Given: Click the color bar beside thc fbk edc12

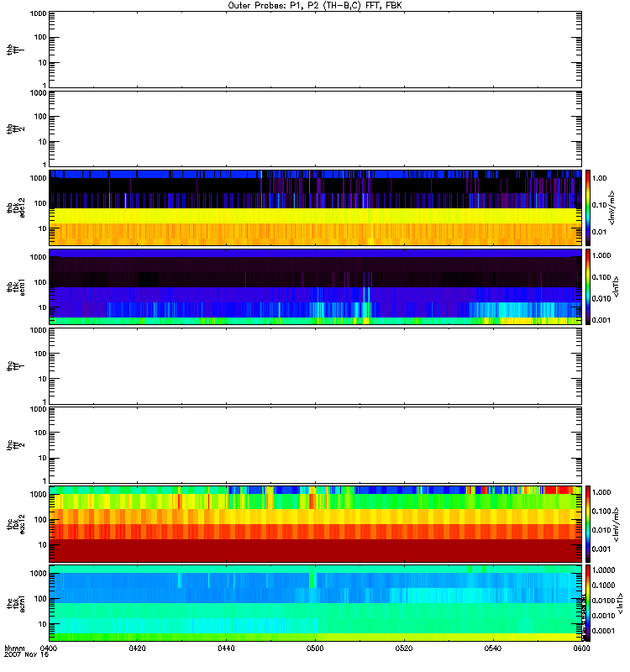Looking at the screenshot, I should [588, 523].
